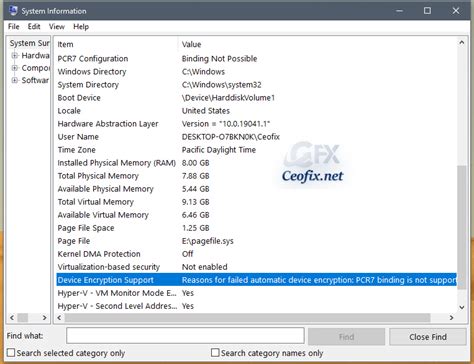Click details pane scroll down arrow
Image resolution: width=474 pixels, height=364 pixels.
coord(462,307)
